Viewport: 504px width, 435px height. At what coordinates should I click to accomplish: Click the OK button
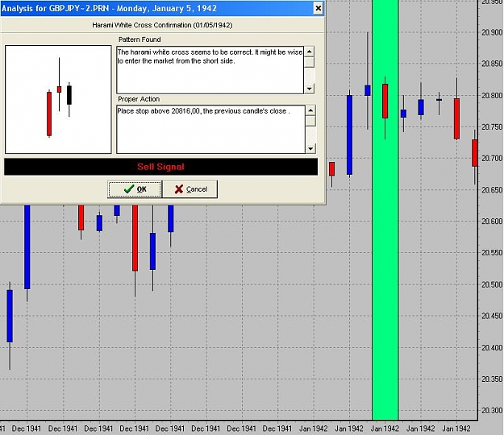(135, 189)
